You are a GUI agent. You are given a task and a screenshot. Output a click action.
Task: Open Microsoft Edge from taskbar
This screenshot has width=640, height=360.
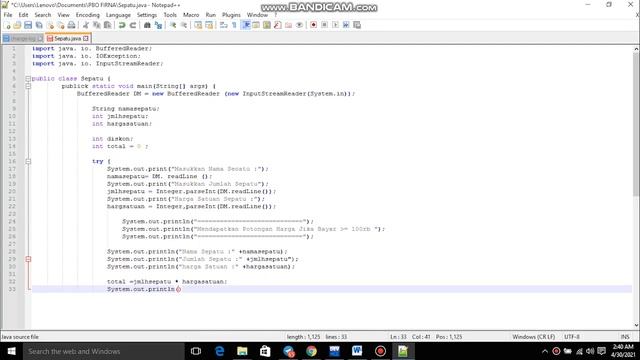[x=219, y=351]
